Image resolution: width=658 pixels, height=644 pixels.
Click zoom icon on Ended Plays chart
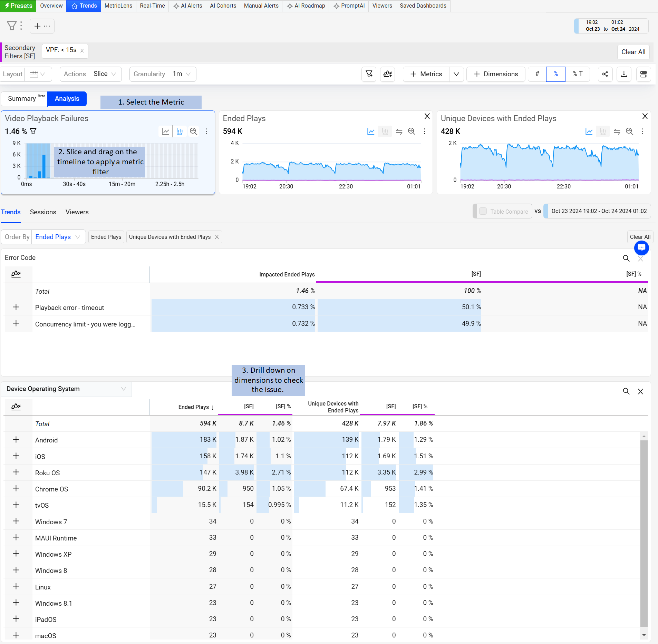click(412, 131)
